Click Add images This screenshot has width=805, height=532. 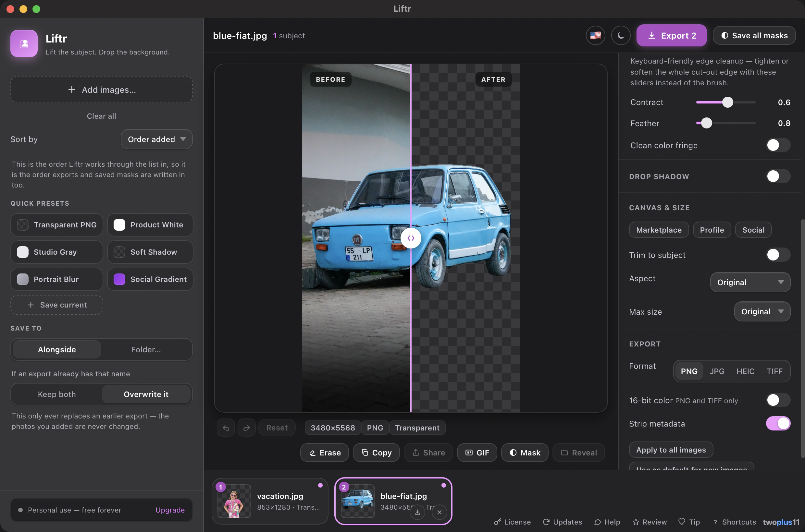coord(102,90)
